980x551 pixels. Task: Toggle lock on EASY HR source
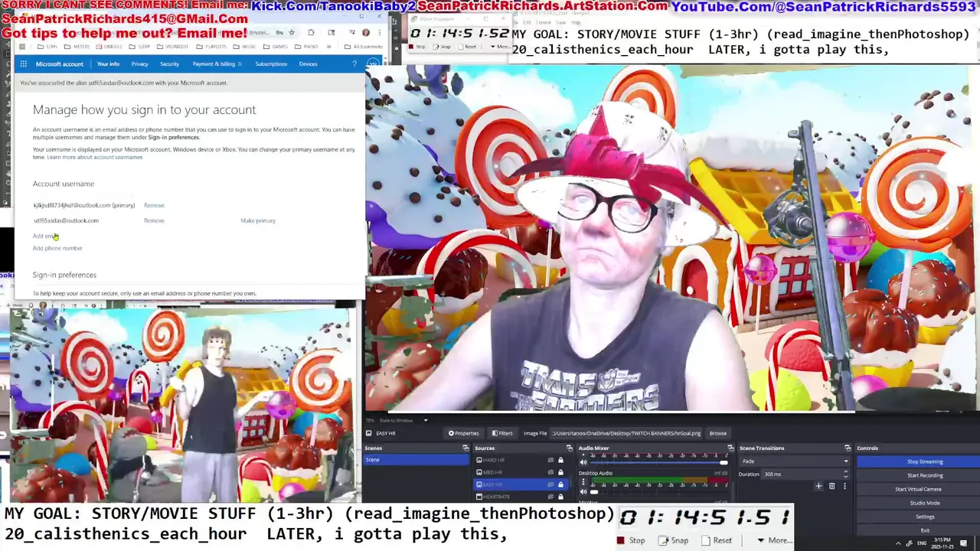tap(560, 484)
